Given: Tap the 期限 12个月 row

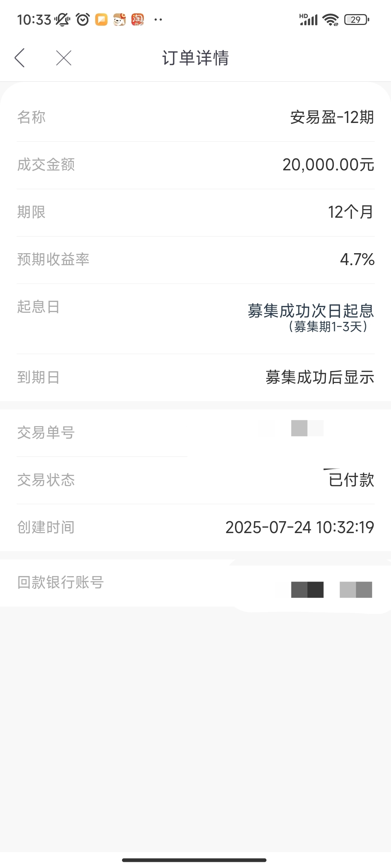Looking at the screenshot, I should tap(195, 212).
